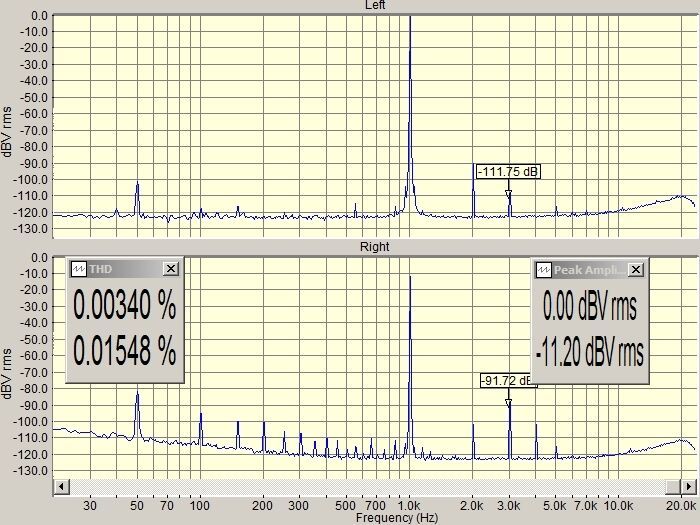The height and width of the screenshot is (525, 700).
Task: Click the Left plot dBV rms axis label
Action: 7,131
